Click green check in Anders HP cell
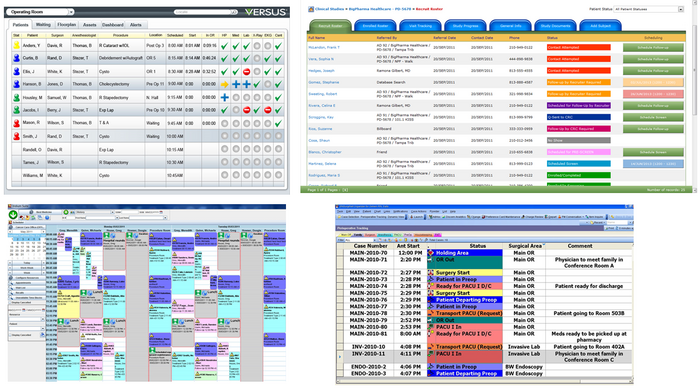 coord(225,46)
